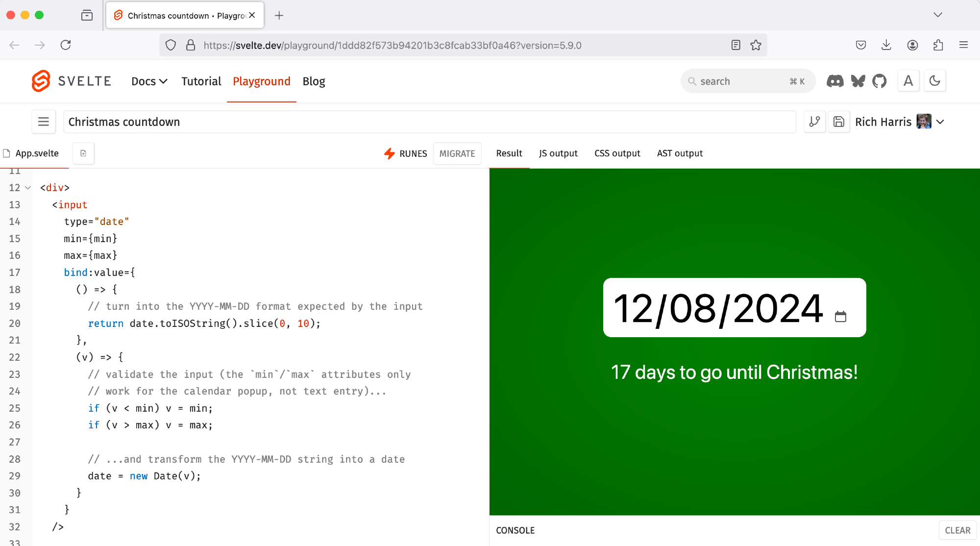Open the GitHub icon link
The height and width of the screenshot is (546, 980).
(880, 81)
